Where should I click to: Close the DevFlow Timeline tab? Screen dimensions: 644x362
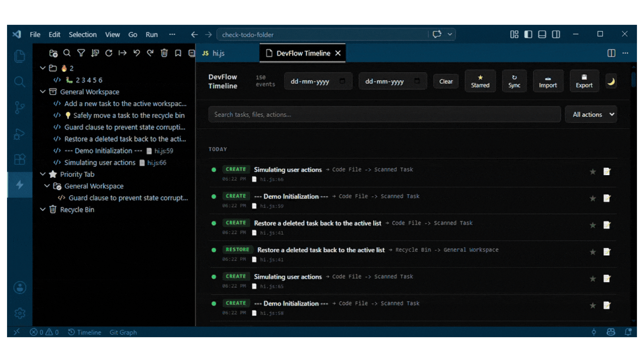338,53
